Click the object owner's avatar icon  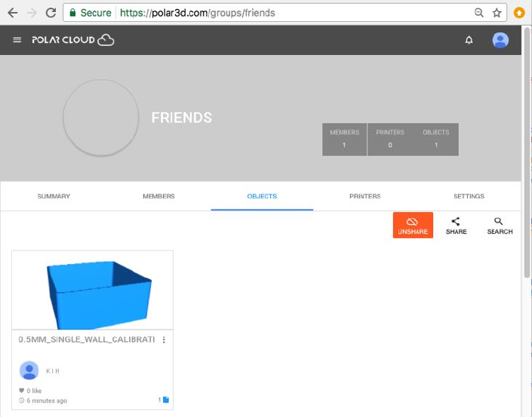[x=29, y=370]
